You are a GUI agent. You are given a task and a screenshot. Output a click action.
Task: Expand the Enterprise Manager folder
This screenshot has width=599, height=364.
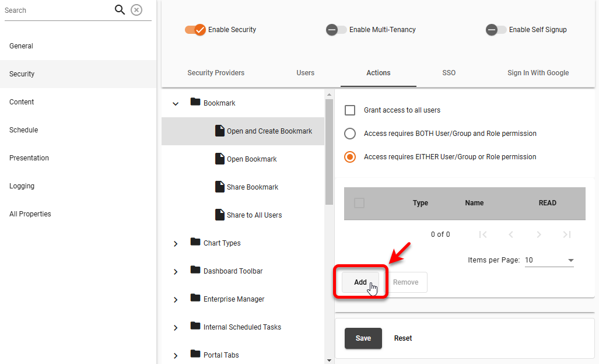point(176,299)
